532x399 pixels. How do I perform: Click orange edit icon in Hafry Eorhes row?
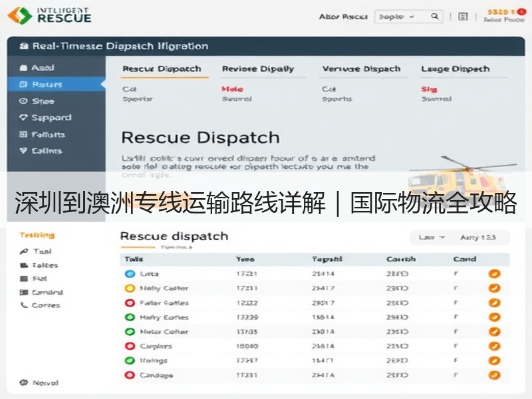(x=494, y=317)
